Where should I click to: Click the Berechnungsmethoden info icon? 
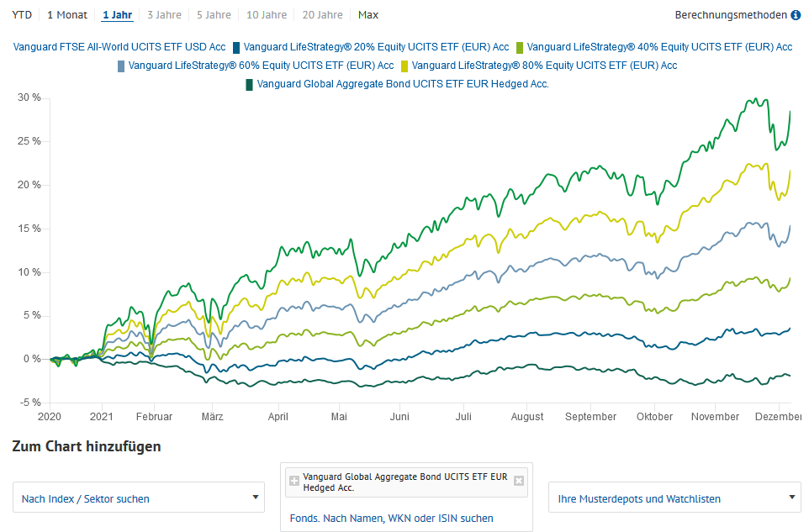tap(796, 15)
